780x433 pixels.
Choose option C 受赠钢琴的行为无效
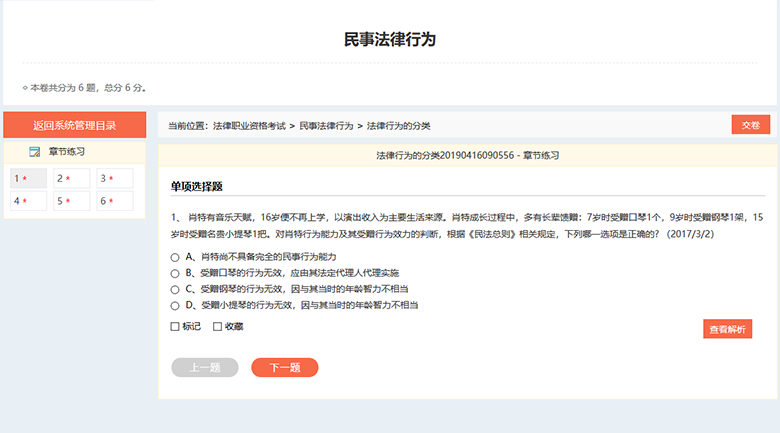(175, 289)
